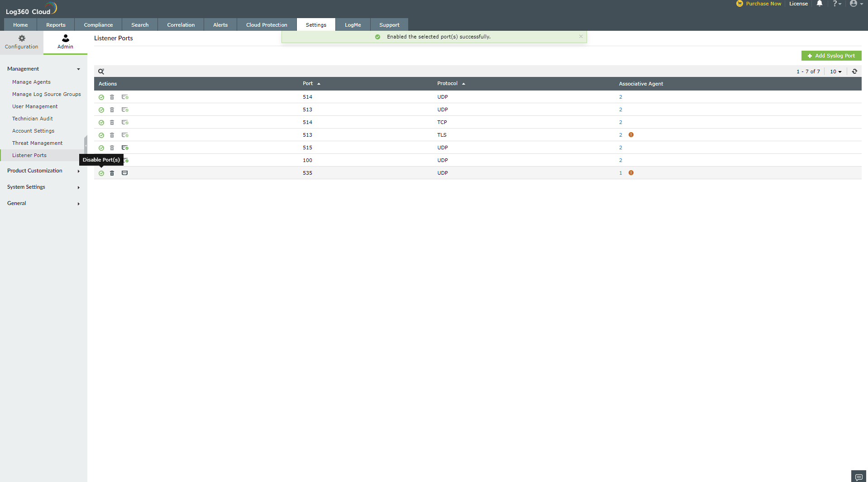Dismiss the success notification banner
868x482 pixels.
tap(581, 37)
